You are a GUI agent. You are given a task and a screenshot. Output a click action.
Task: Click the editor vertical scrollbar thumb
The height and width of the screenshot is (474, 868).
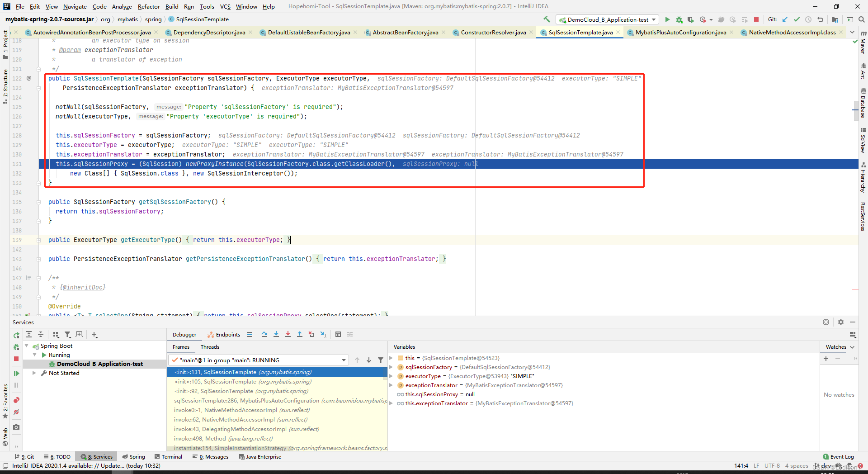[x=856, y=110]
